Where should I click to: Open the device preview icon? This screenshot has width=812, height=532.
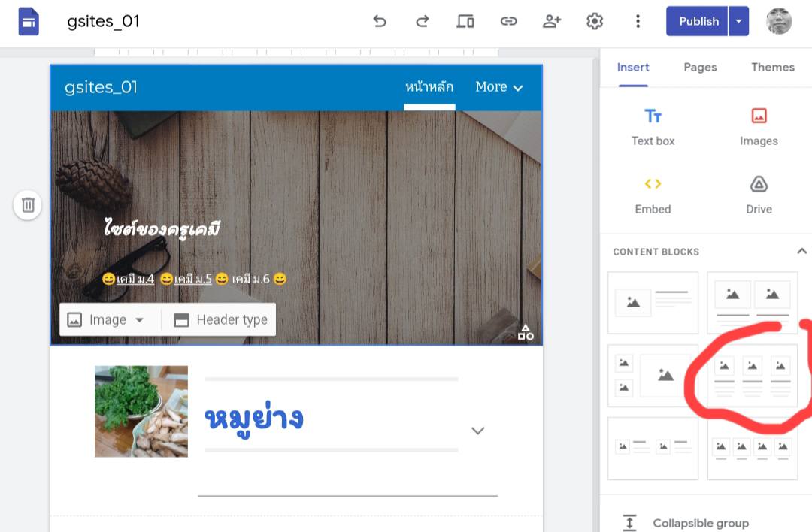pos(465,21)
